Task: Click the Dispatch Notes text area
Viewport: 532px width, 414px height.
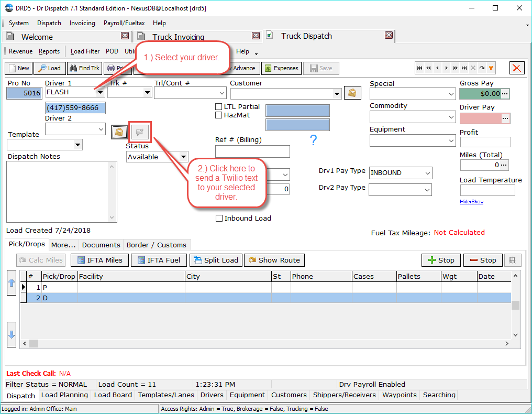Action: click(x=62, y=192)
